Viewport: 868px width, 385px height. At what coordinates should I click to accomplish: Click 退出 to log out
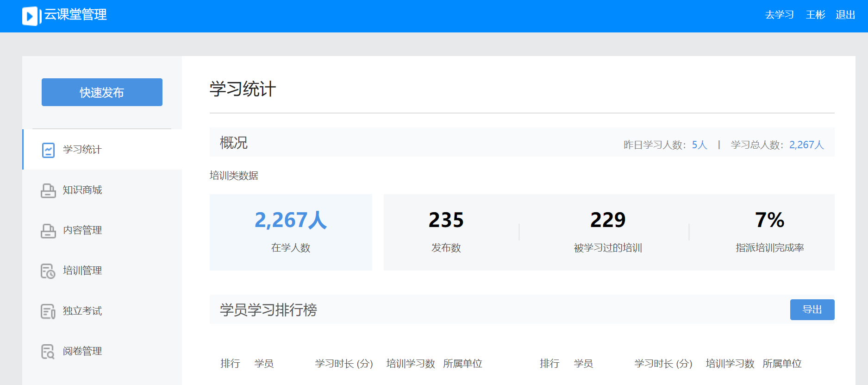[x=845, y=15]
